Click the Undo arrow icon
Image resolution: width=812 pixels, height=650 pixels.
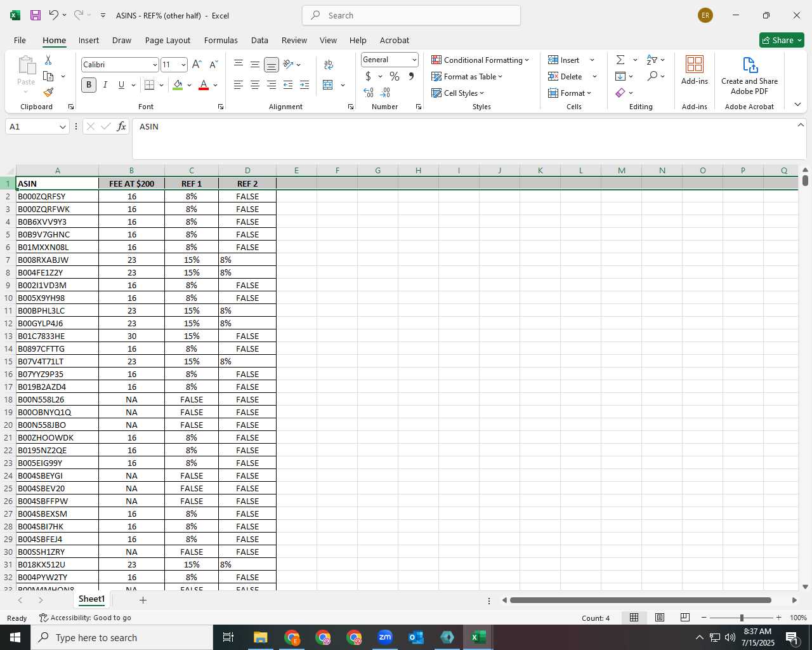coord(54,15)
